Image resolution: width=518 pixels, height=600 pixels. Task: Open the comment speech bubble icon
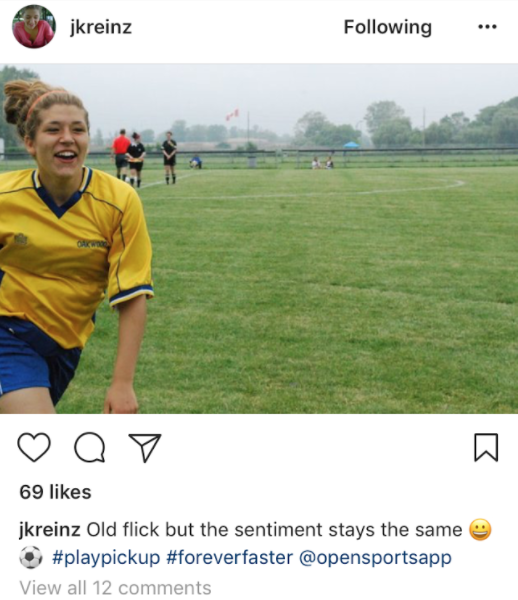pyautogui.click(x=90, y=447)
